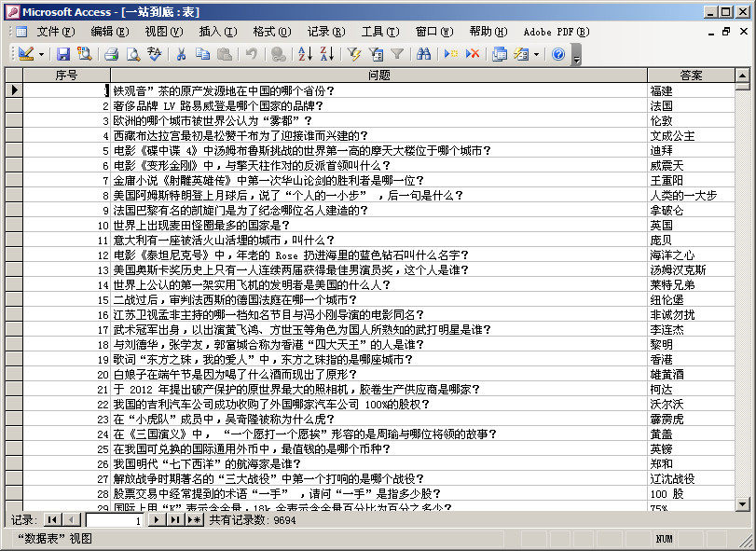This screenshot has width=756, height=551.
Task: Click the Print icon
Action: [x=111, y=53]
